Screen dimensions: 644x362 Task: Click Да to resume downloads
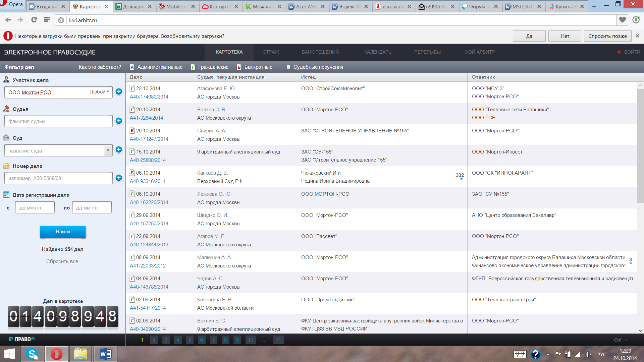(529, 36)
